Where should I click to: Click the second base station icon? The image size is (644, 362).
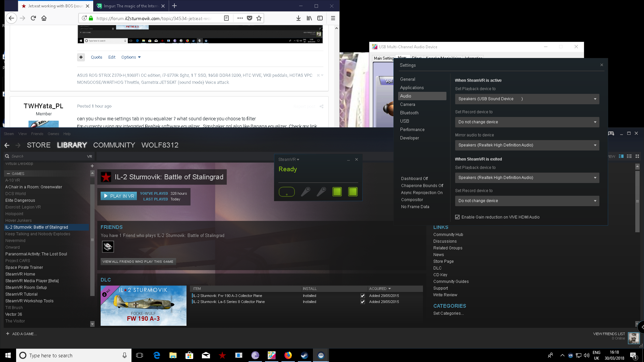point(353,192)
